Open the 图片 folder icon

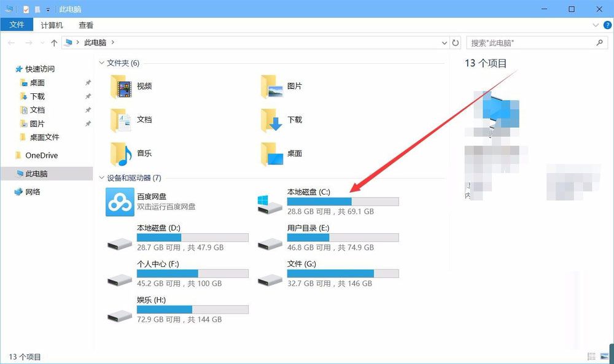(271, 87)
